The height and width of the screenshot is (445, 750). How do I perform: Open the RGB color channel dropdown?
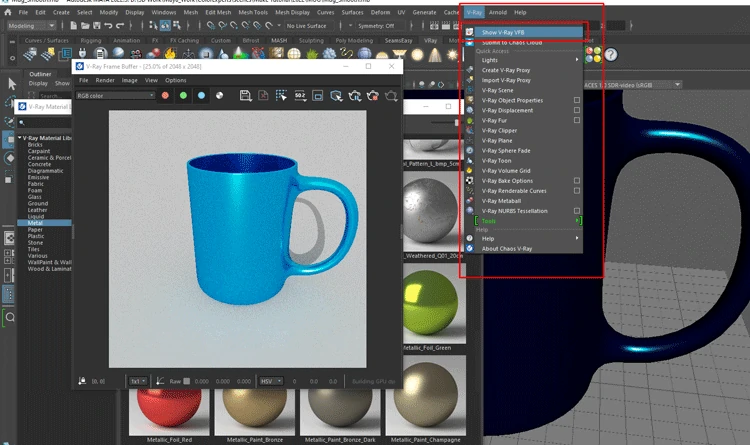[x=115, y=96]
